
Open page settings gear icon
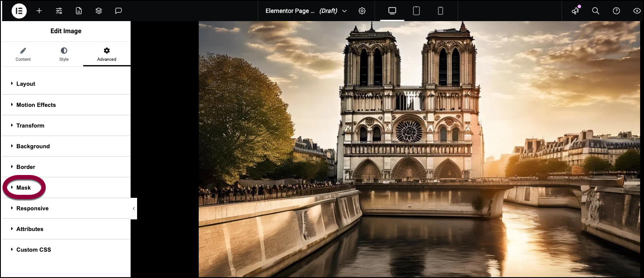click(x=362, y=11)
